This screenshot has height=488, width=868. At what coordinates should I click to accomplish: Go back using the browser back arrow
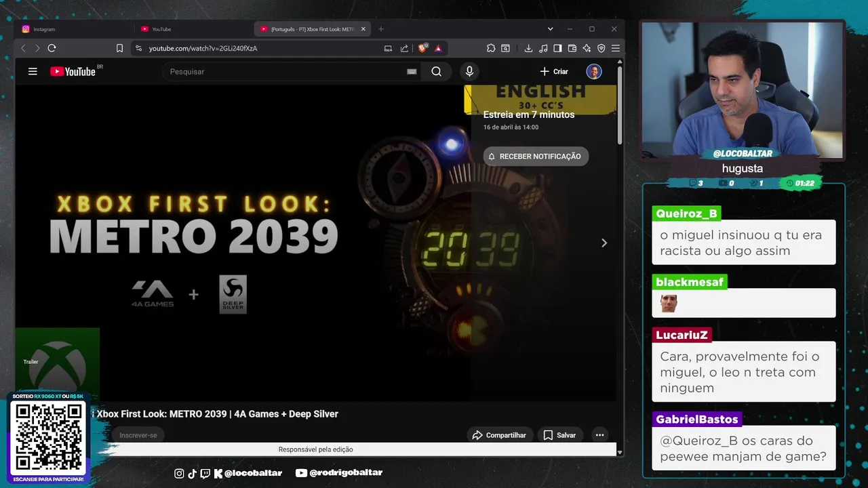click(23, 48)
